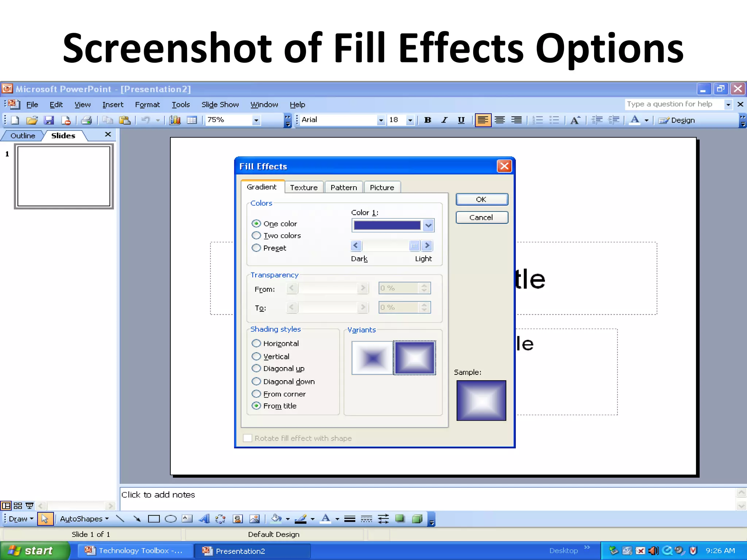Viewport: 747px width, 560px height.
Task: Switch to the Picture tab
Action: (x=382, y=187)
